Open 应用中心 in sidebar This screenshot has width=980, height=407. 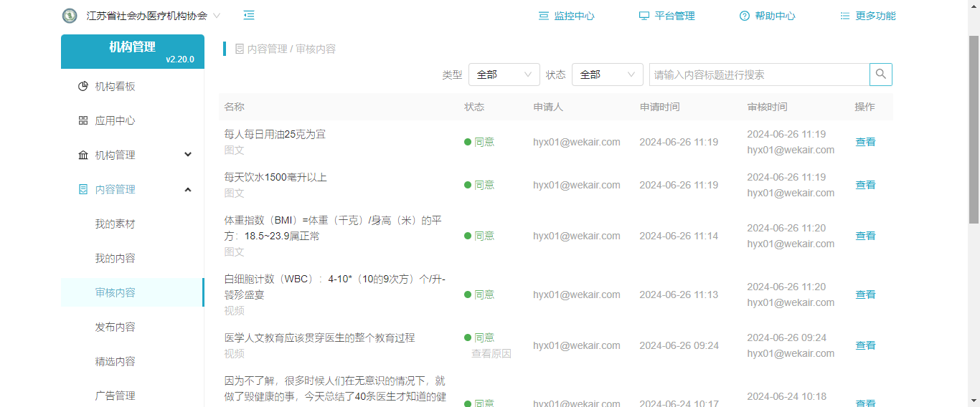click(115, 121)
